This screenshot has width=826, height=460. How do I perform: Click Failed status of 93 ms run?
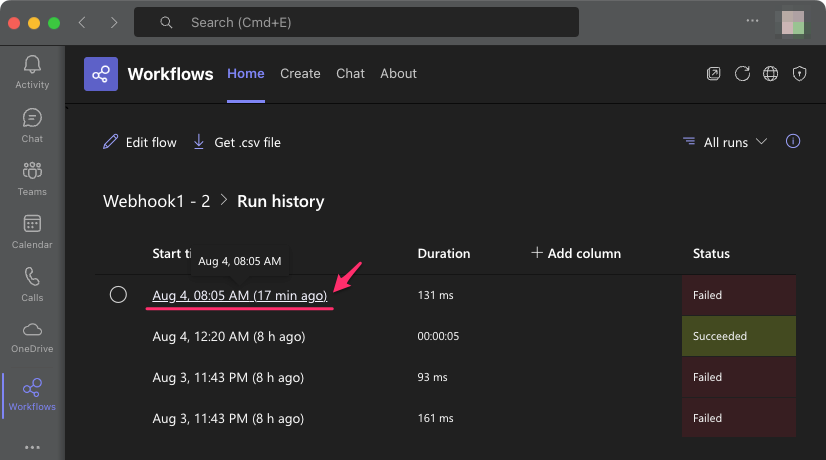[x=739, y=377]
